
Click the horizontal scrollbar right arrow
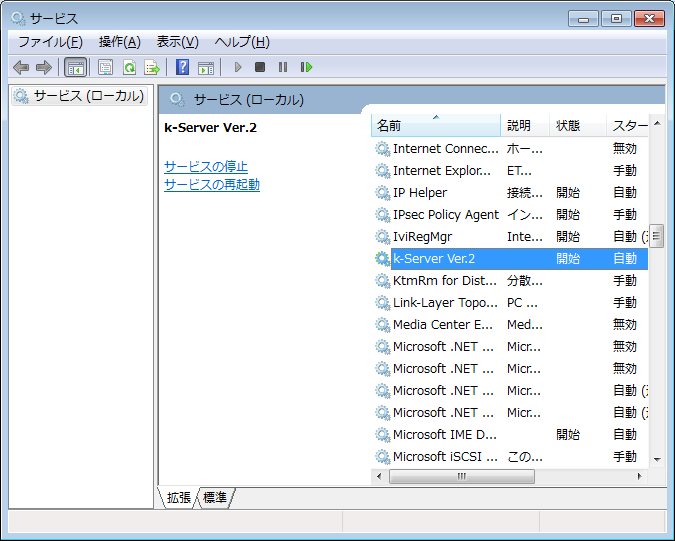click(x=640, y=476)
